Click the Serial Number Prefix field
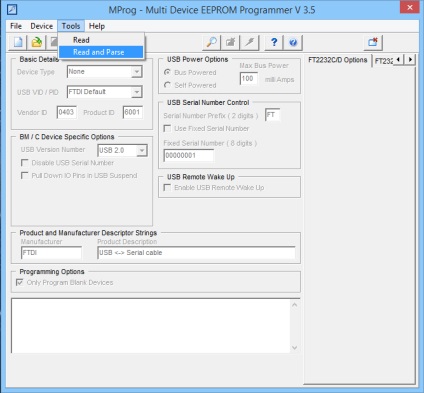This screenshot has height=393, width=424. pos(272,115)
